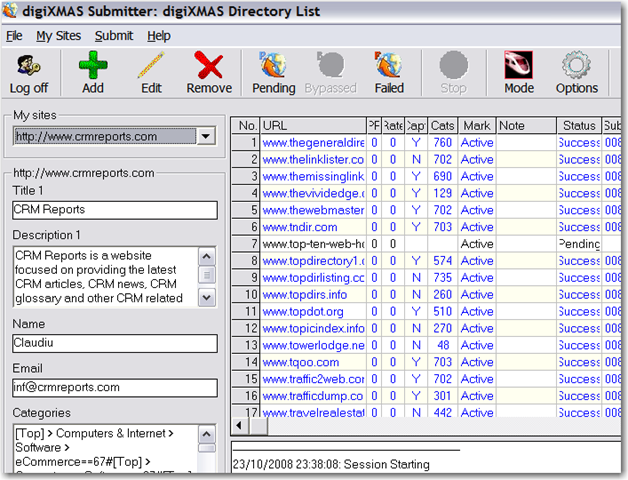Click the Edit pencil icon
The image size is (628, 480).
[151, 65]
